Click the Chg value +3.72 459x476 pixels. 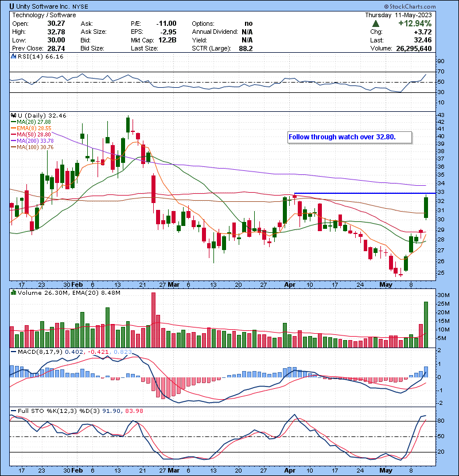tap(422, 32)
